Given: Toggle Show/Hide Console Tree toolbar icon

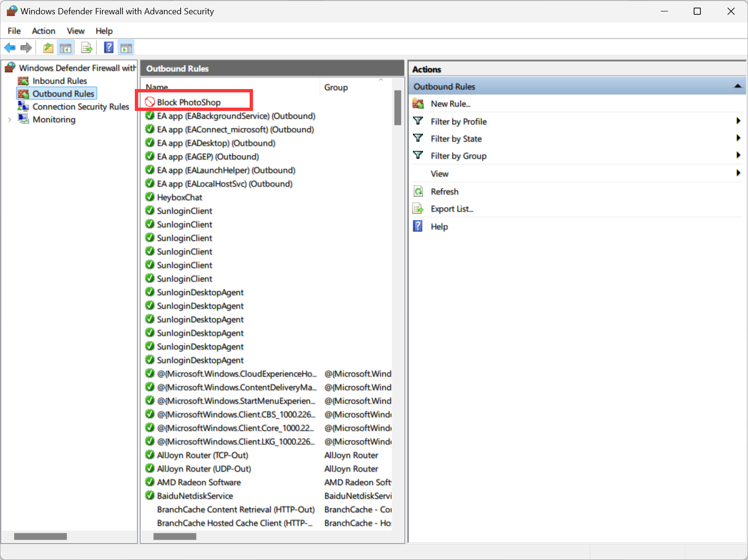Looking at the screenshot, I should point(65,48).
